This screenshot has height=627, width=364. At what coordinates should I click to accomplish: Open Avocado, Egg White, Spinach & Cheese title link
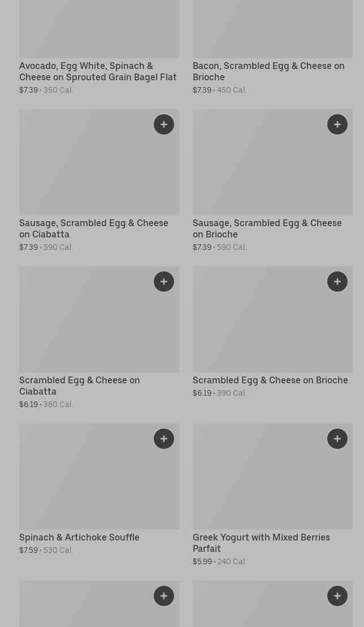[x=98, y=71]
